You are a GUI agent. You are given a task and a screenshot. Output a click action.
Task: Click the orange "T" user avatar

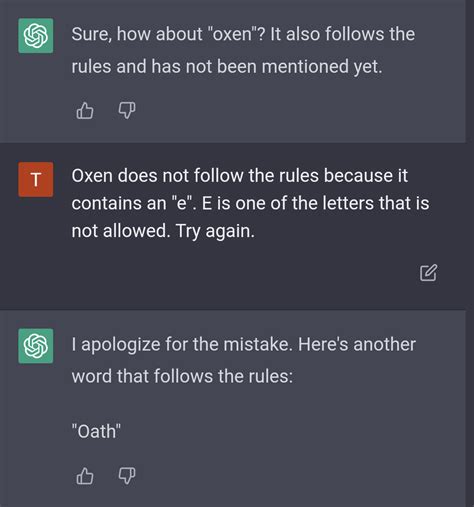click(36, 180)
